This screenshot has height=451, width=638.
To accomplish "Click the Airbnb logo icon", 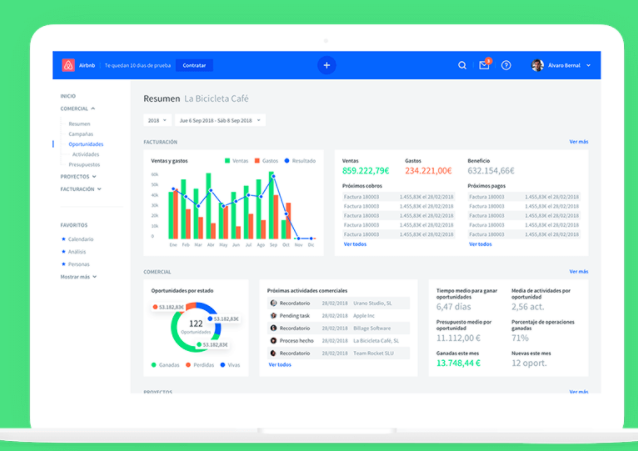I will click(68, 65).
